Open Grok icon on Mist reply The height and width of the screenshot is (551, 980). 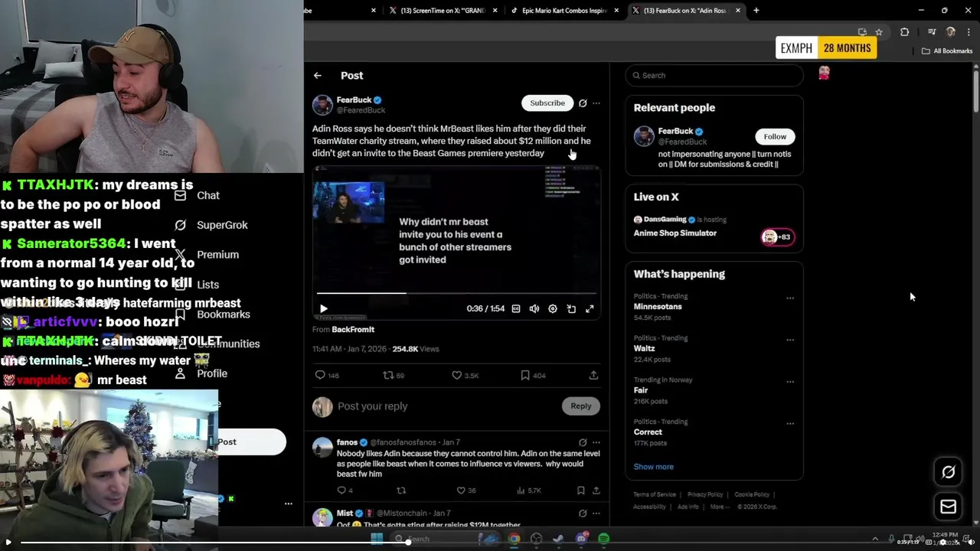583,514
